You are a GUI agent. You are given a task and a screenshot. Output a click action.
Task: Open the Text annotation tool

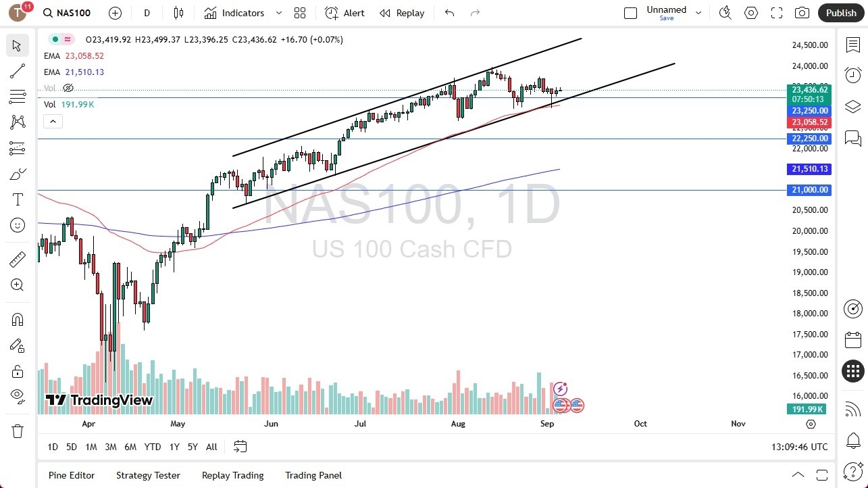17,199
